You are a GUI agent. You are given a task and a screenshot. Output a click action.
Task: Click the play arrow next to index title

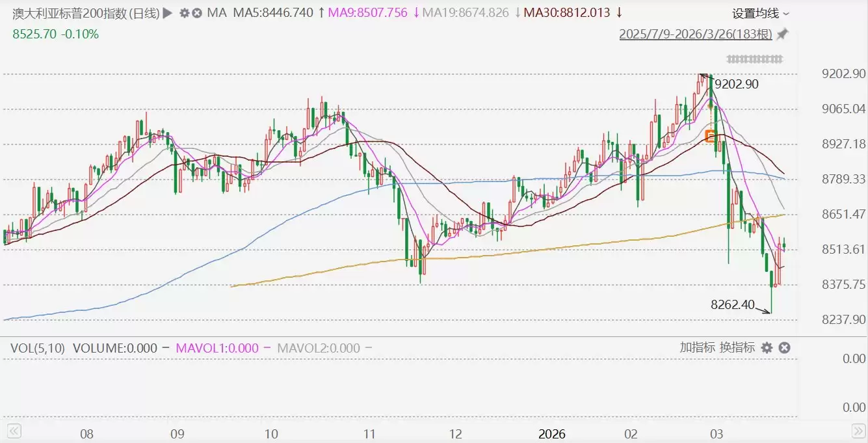pyautogui.click(x=168, y=13)
